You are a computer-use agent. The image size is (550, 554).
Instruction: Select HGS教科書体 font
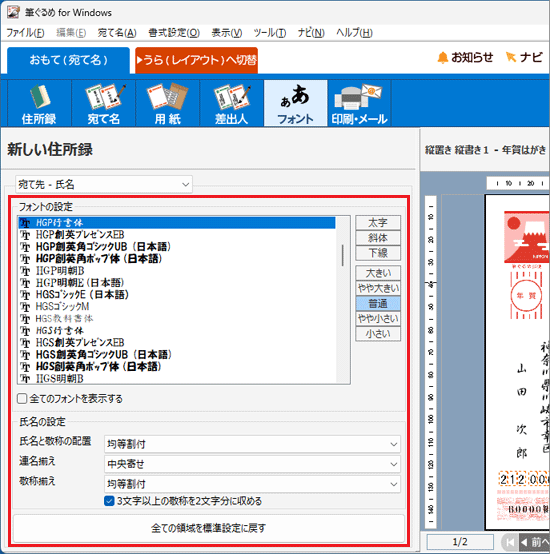pos(177,319)
